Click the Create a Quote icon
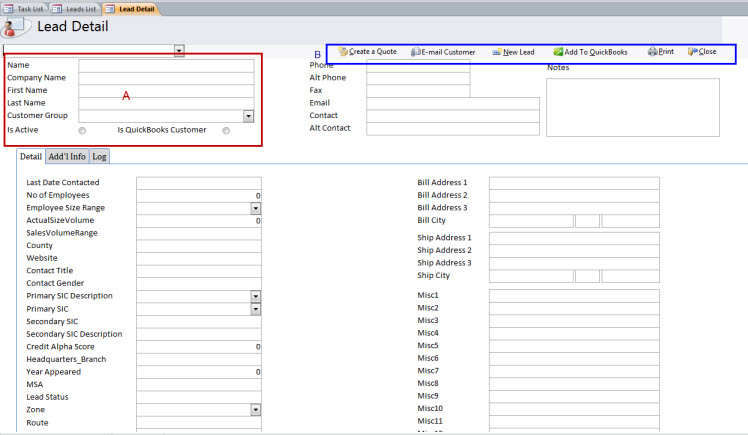 coord(343,51)
